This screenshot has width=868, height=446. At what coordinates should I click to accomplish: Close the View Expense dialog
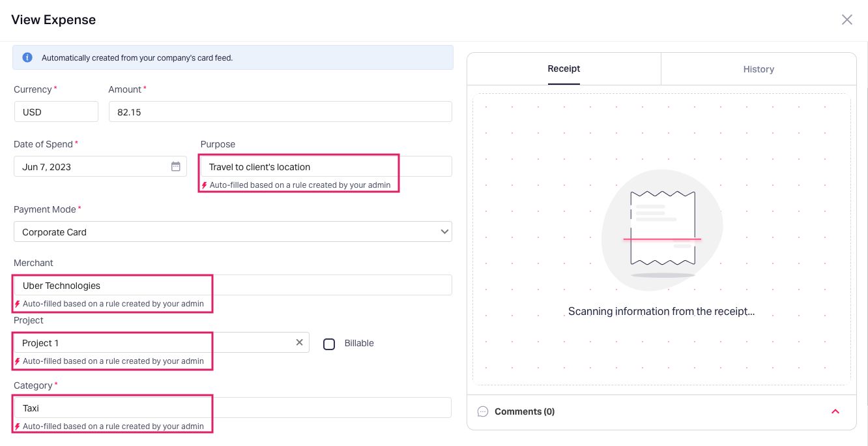846,20
